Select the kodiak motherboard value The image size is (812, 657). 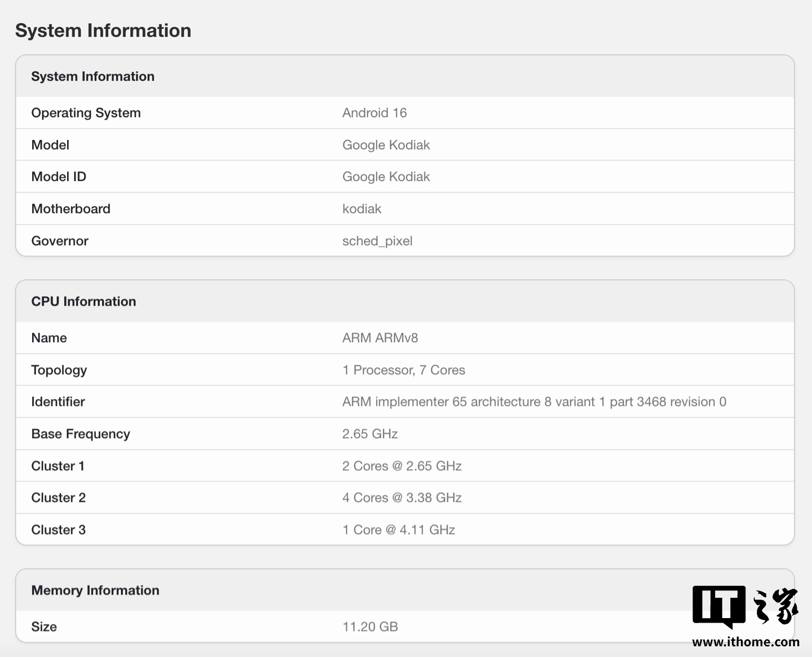point(361,209)
